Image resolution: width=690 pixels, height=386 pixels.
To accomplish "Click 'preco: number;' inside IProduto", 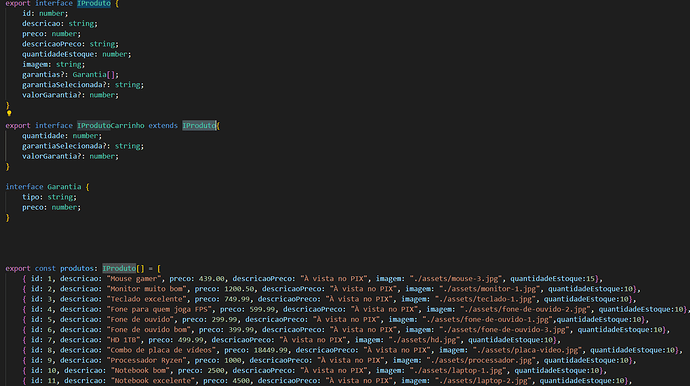I will [51, 34].
